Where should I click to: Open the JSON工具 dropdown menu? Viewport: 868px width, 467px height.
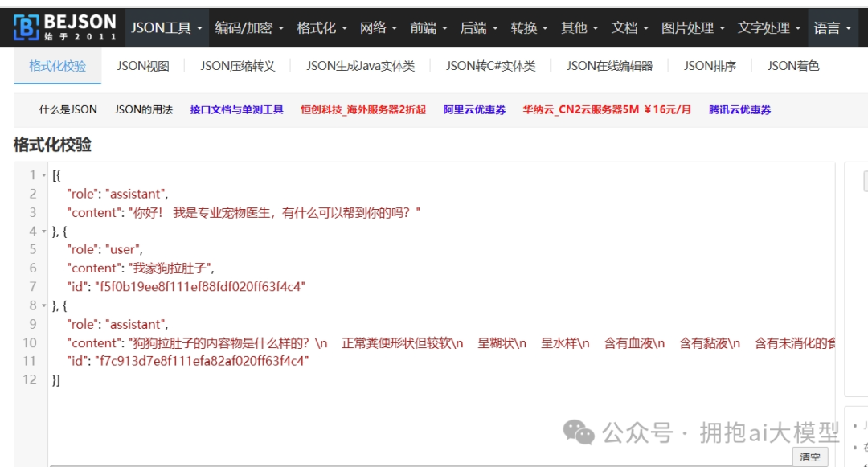pyautogui.click(x=167, y=28)
